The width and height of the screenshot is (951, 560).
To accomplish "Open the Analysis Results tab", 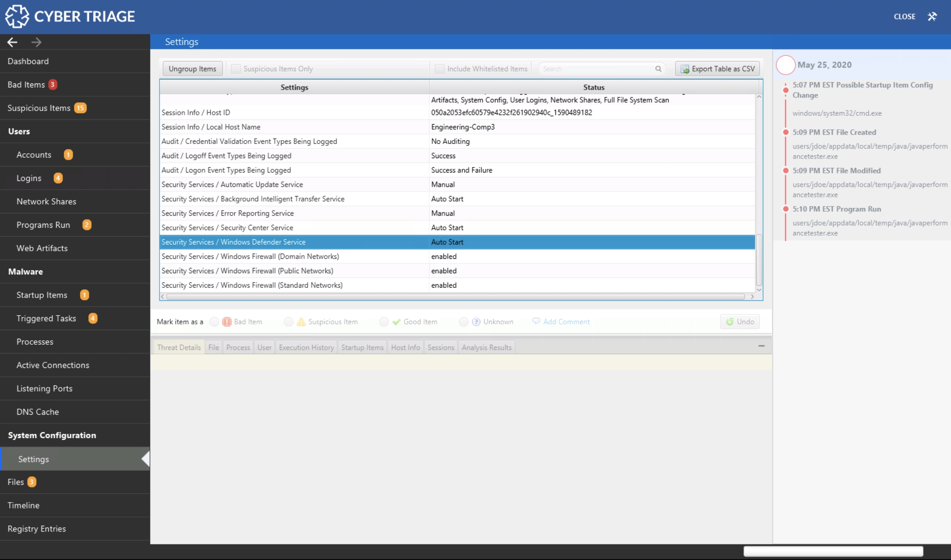I will [486, 347].
